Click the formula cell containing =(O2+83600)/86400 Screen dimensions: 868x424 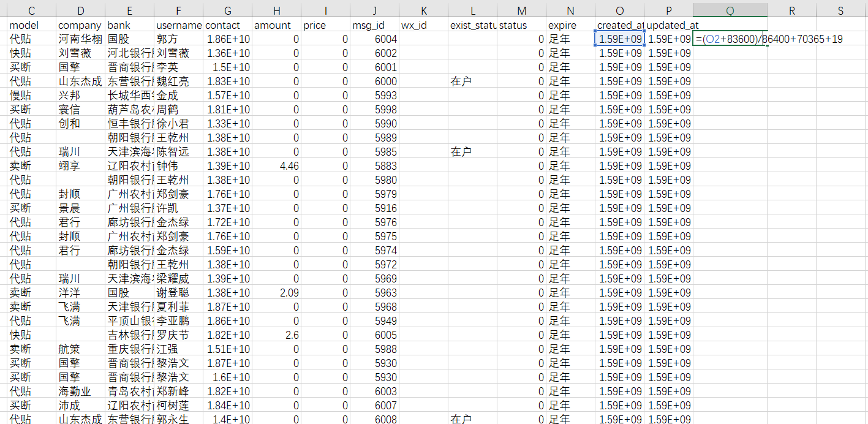click(730, 39)
